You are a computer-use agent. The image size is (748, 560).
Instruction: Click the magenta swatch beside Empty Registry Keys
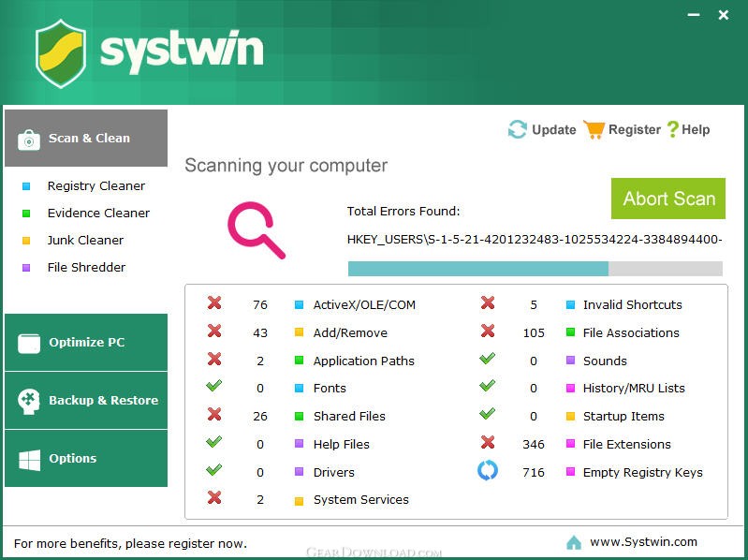point(570,472)
